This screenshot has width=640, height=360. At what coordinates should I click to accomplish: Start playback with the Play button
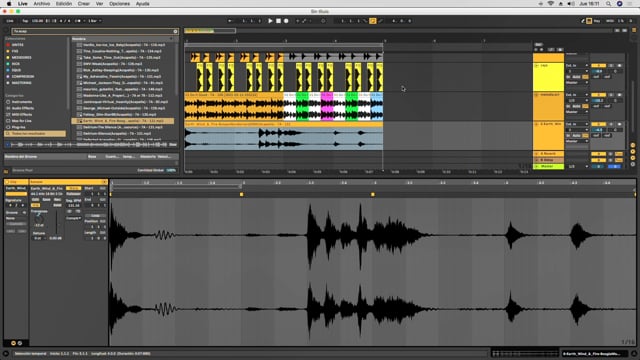point(270,21)
